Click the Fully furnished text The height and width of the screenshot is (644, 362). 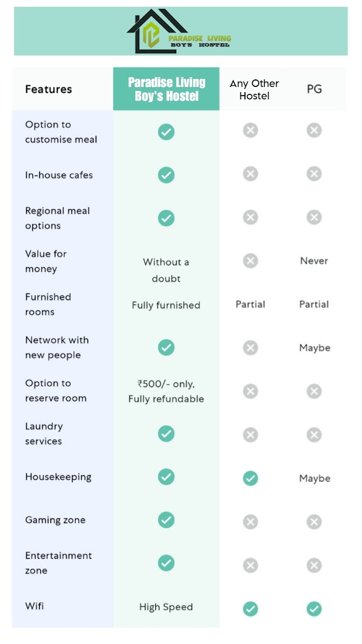point(166,305)
